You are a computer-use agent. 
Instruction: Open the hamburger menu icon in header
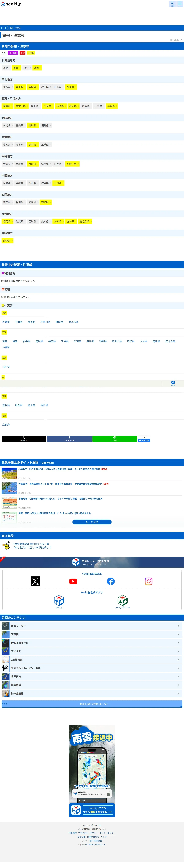pyautogui.click(x=180, y=4)
